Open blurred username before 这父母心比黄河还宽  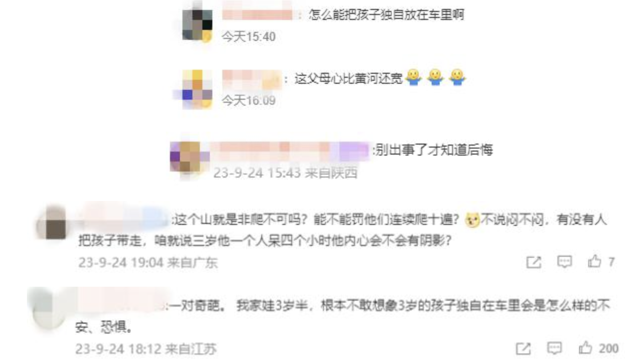click(x=252, y=79)
